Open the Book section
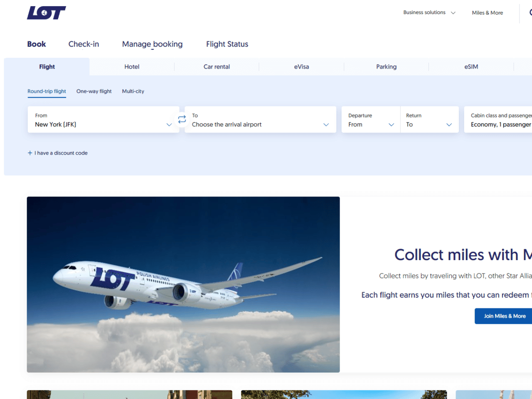The image size is (532, 399). pyautogui.click(x=37, y=44)
